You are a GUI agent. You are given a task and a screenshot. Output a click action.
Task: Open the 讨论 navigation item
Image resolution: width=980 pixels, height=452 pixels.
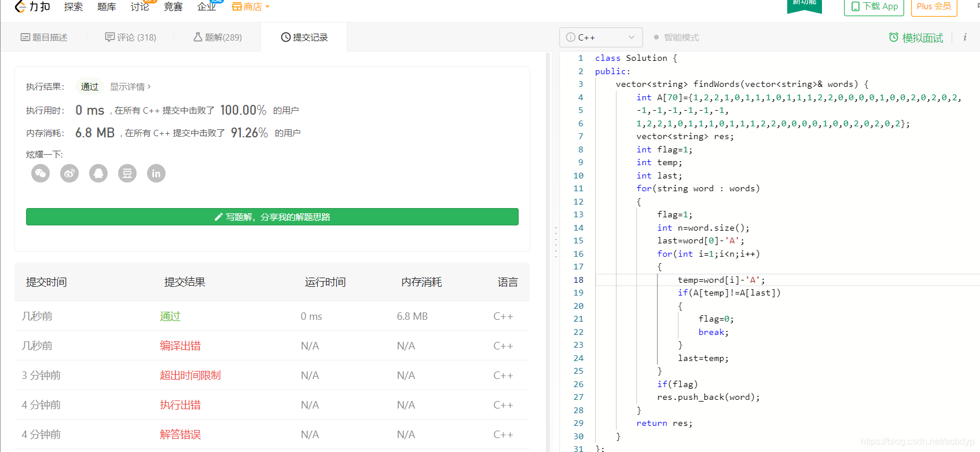click(140, 6)
